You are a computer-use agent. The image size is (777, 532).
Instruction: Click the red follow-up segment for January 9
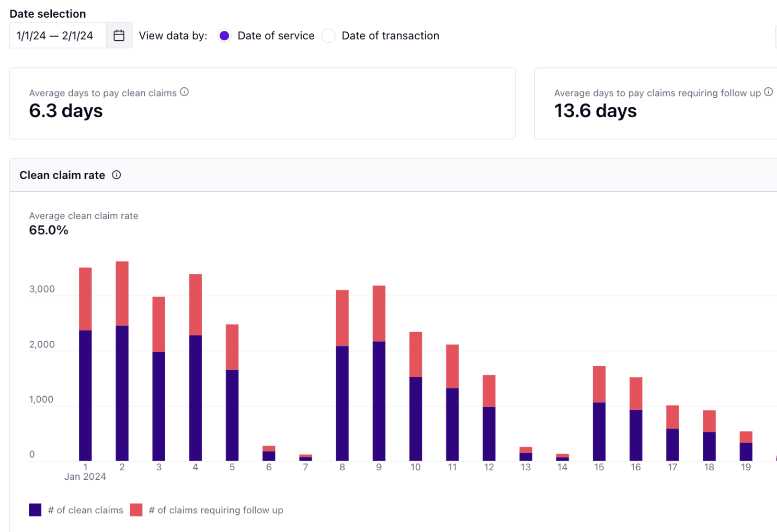[379, 314]
